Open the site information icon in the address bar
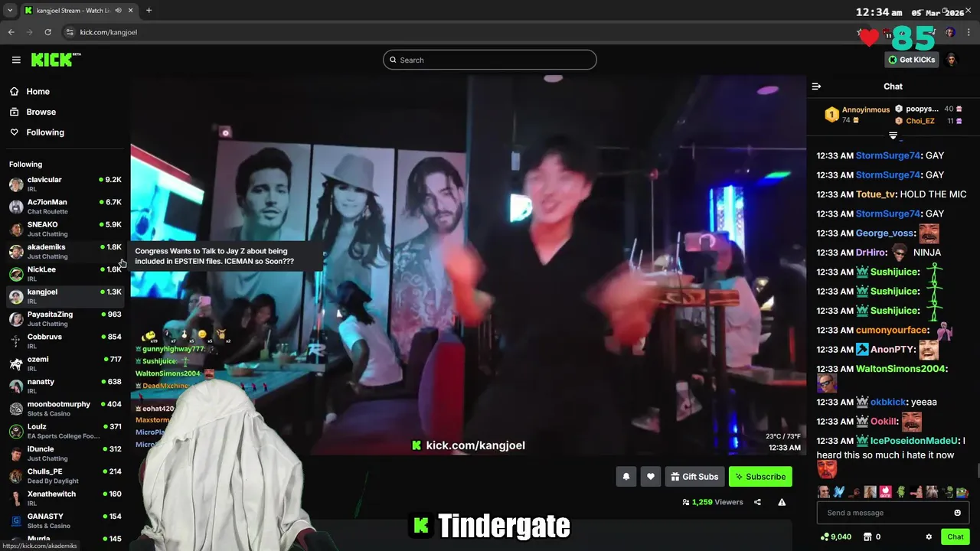980x551 pixels. click(70, 32)
